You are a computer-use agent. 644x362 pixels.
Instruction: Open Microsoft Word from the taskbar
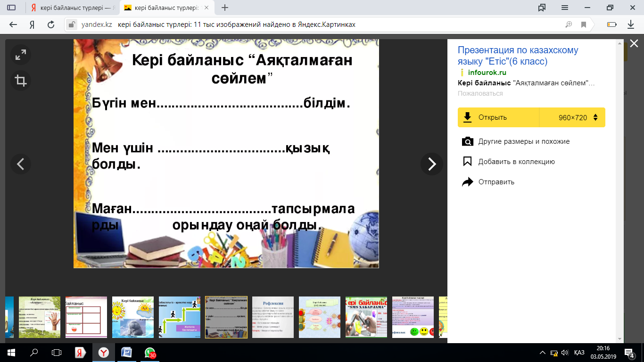[x=126, y=352]
